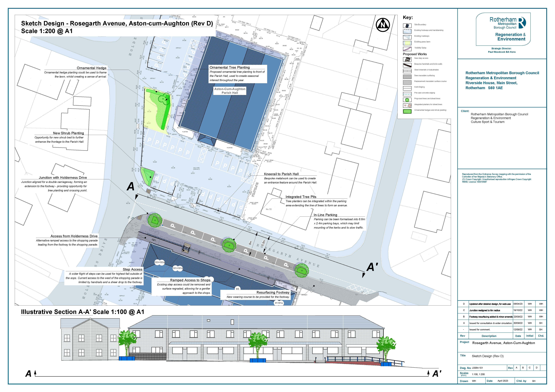Select the Existing grass lawn key swatch

click(x=407, y=43)
